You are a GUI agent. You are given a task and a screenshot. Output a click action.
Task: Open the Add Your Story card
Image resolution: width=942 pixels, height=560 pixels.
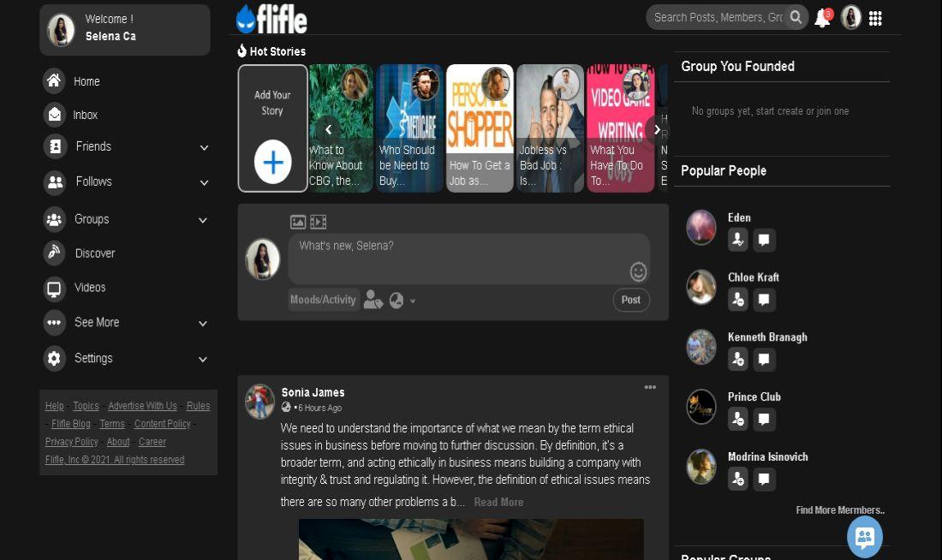point(272,128)
